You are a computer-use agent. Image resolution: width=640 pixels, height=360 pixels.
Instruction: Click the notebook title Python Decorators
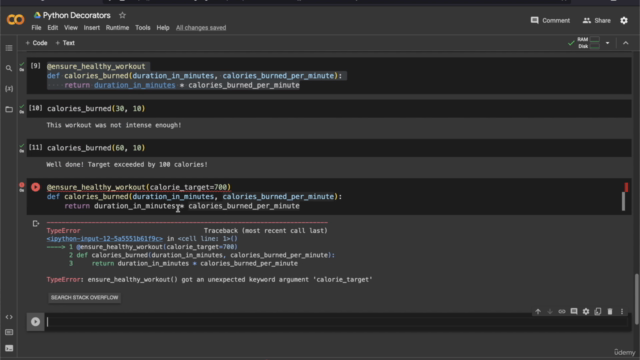click(77, 16)
